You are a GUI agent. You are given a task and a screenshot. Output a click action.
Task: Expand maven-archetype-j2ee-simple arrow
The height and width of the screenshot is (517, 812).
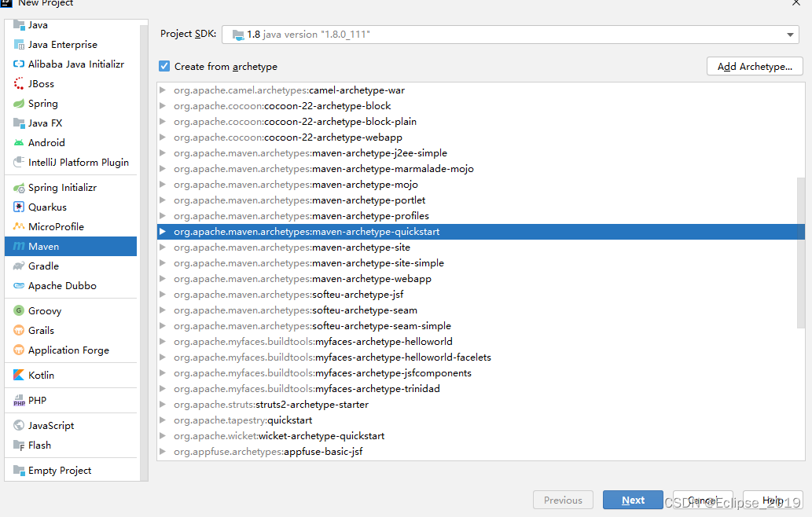(x=163, y=152)
